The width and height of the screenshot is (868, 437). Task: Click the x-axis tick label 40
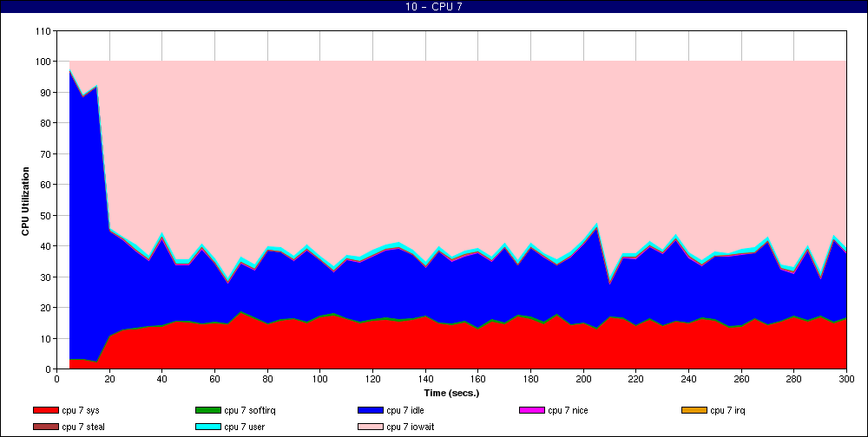tap(161, 379)
